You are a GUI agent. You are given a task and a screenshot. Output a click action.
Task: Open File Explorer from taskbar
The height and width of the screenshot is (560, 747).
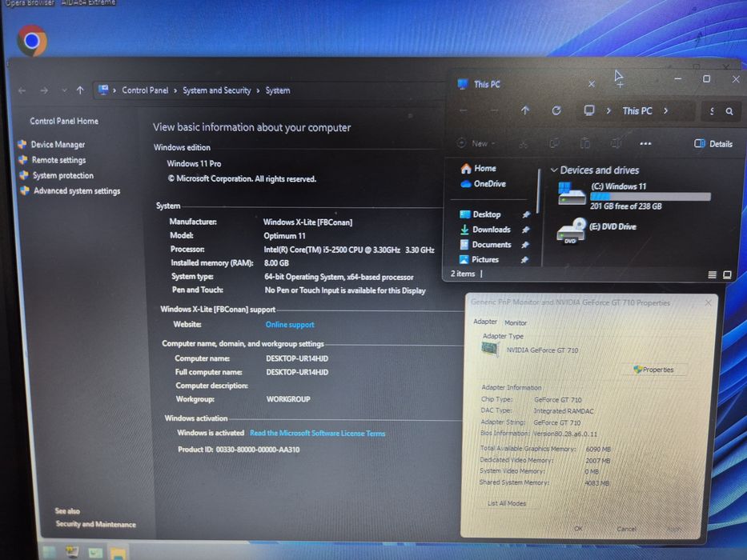coord(117,554)
